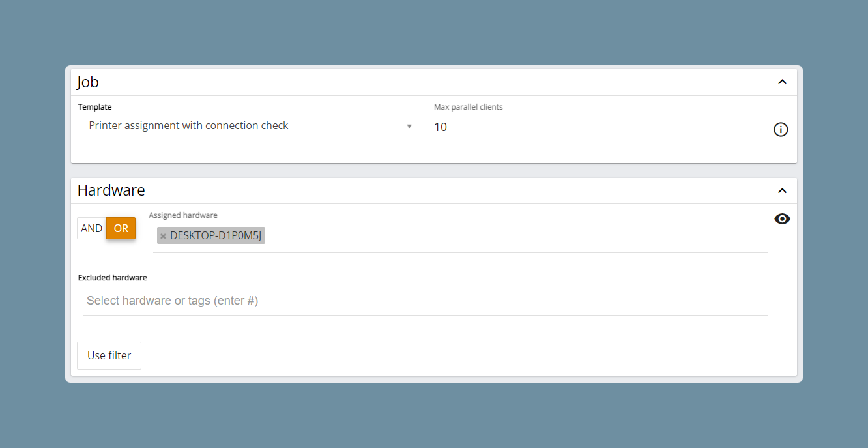Image resolution: width=868 pixels, height=448 pixels.
Task: Select the OR logic toggle
Action: point(121,228)
